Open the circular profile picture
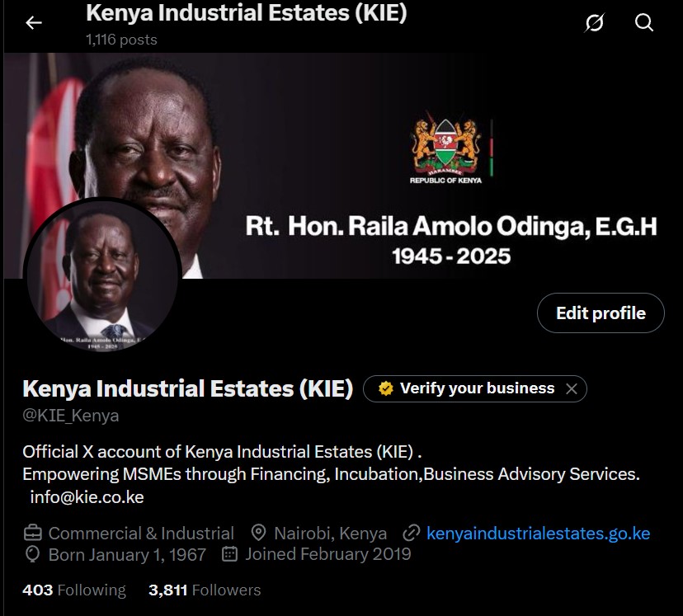Image resolution: width=683 pixels, height=616 pixels. tap(102, 275)
